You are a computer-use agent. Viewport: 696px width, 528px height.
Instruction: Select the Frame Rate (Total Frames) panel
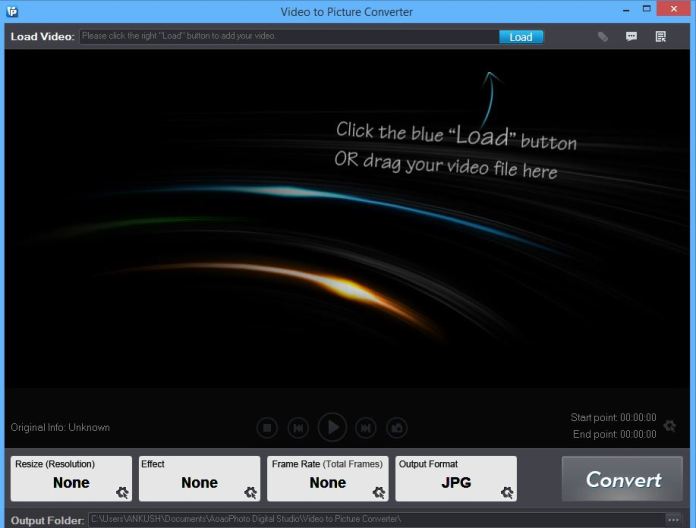tap(328, 479)
